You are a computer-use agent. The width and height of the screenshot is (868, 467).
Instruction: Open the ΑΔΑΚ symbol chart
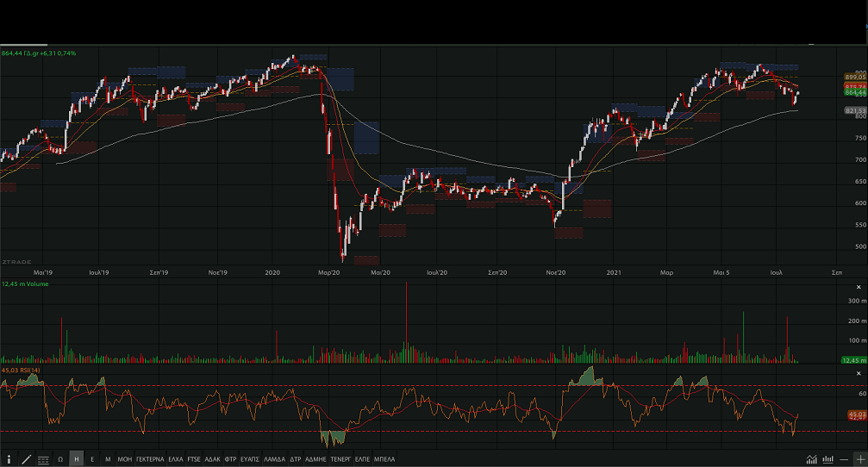[213, 459]
